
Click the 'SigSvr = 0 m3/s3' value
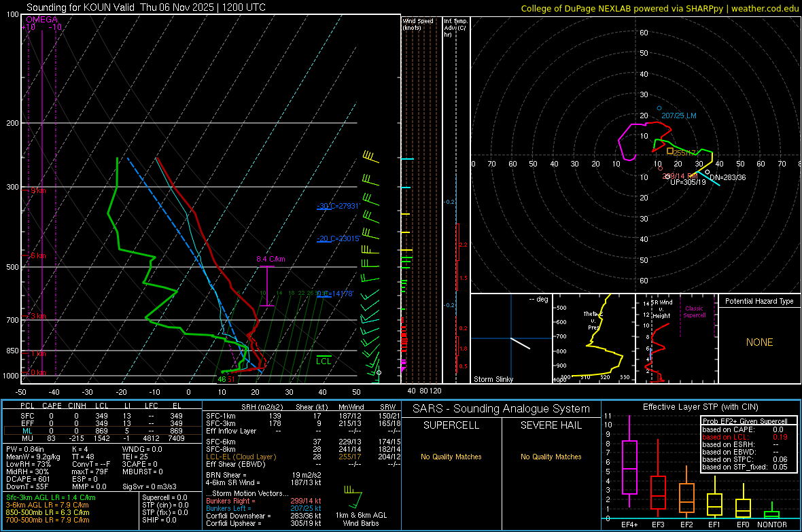[150, 486]
